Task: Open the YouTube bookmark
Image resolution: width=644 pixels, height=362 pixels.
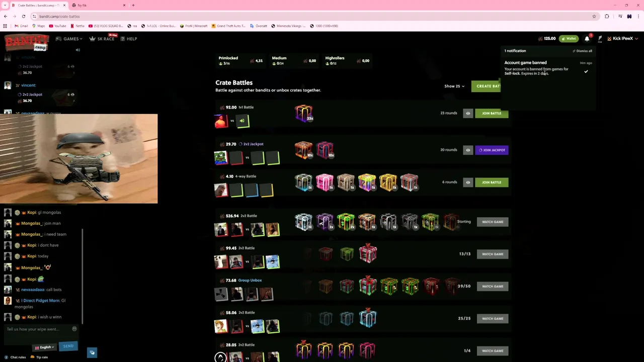Action: 57,26
